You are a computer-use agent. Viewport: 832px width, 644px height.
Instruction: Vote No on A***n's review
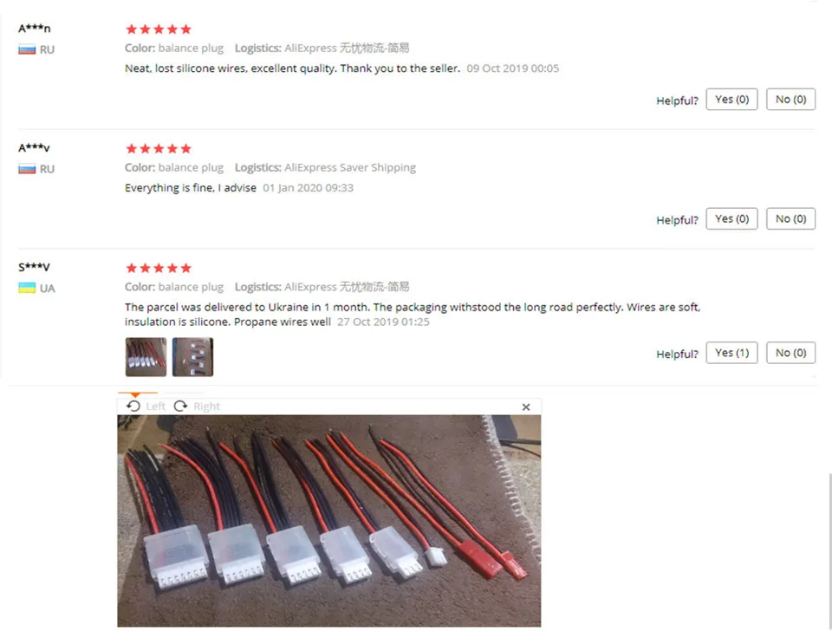(790, 99)
